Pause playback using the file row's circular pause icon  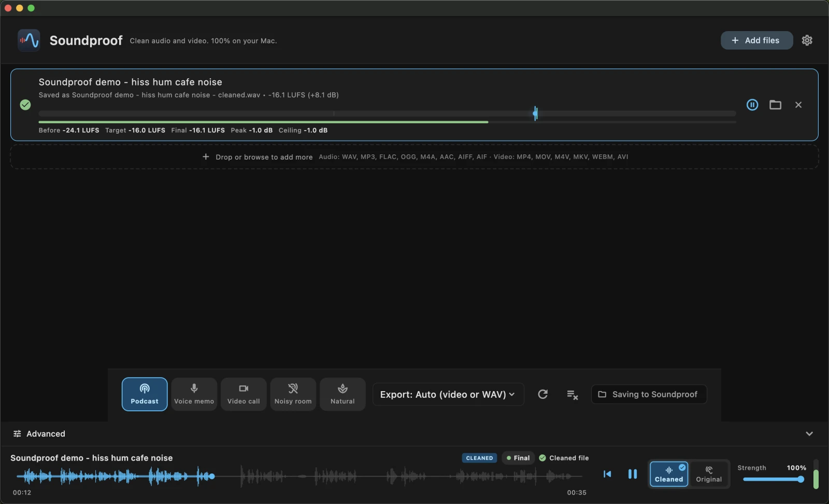coord(752,105)
